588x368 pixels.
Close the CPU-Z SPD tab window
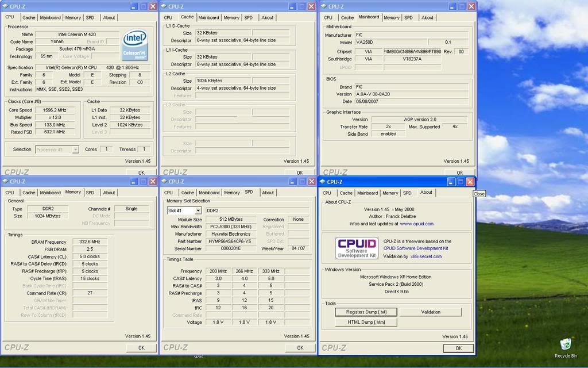312,181
